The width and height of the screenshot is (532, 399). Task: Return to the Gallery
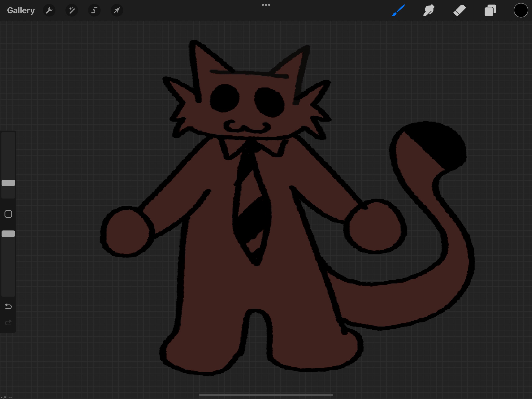(21, 10)
